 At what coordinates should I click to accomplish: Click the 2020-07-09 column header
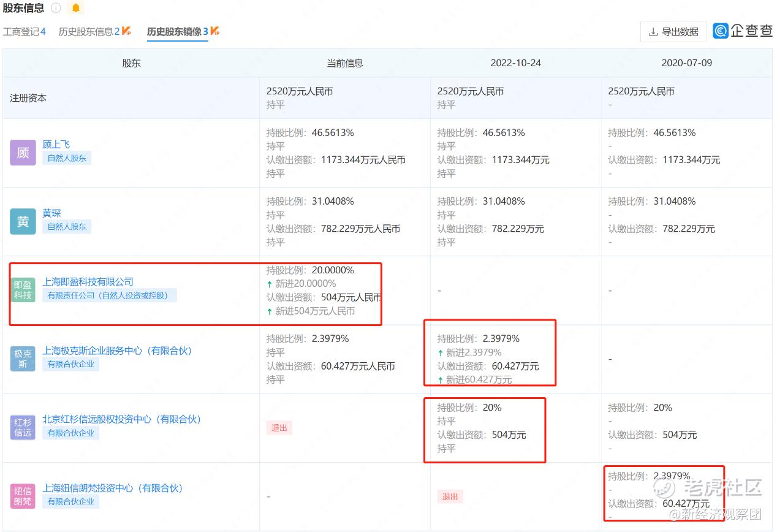(x=687, y=63)
